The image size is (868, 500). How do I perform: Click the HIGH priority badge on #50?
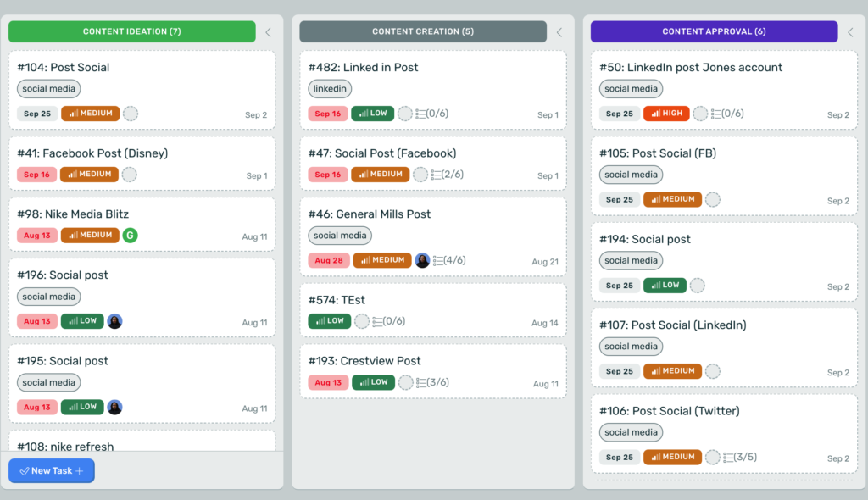click(x=666, y=113)
